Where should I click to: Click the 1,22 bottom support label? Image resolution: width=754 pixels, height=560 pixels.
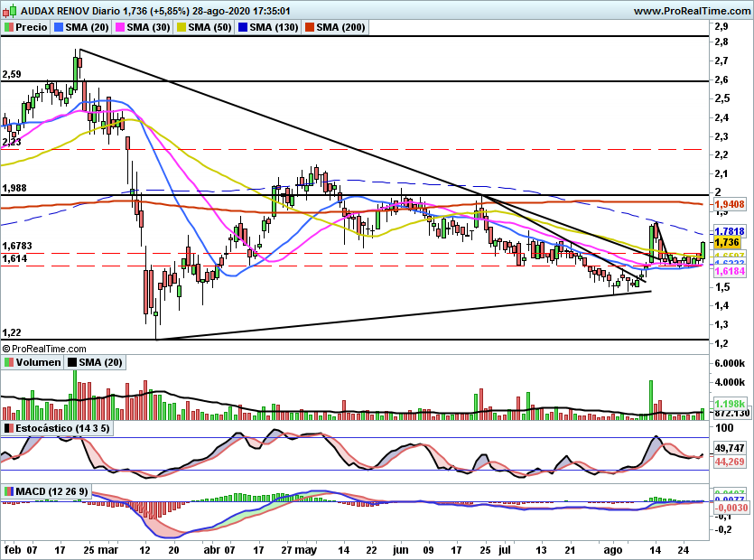point(12,333)
